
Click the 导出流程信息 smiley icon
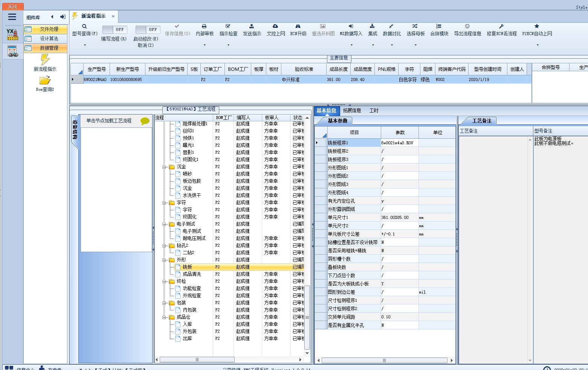[x=467, y=26]
